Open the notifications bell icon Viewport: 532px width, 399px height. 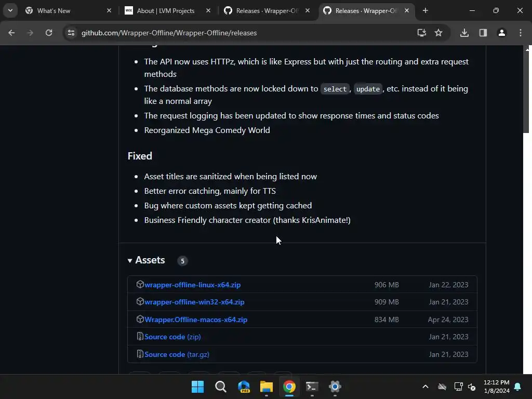(x=518, y=387)
